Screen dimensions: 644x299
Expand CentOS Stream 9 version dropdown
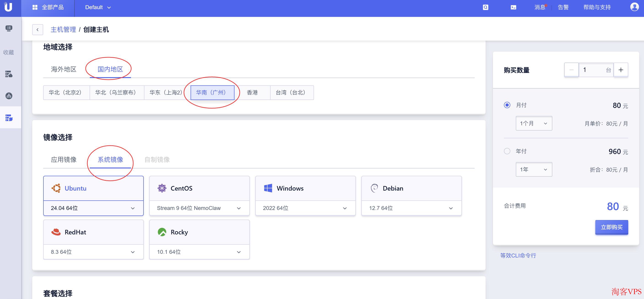[x=199, y=208]
